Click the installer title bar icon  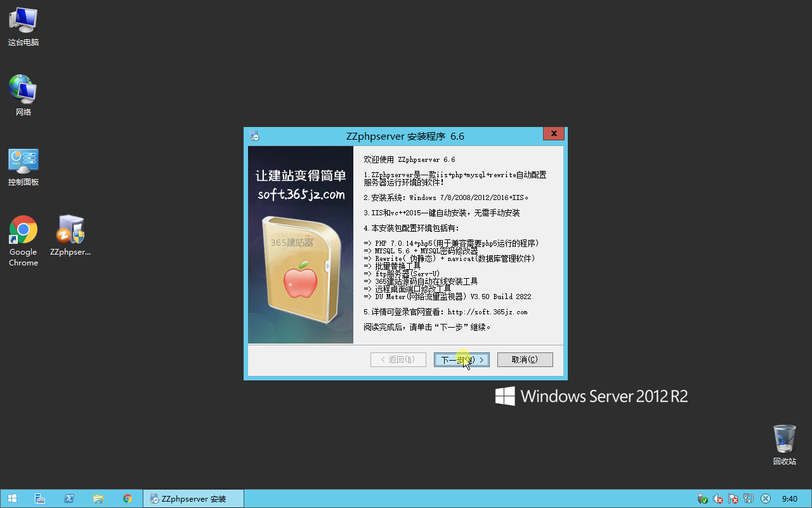[254, 136]
